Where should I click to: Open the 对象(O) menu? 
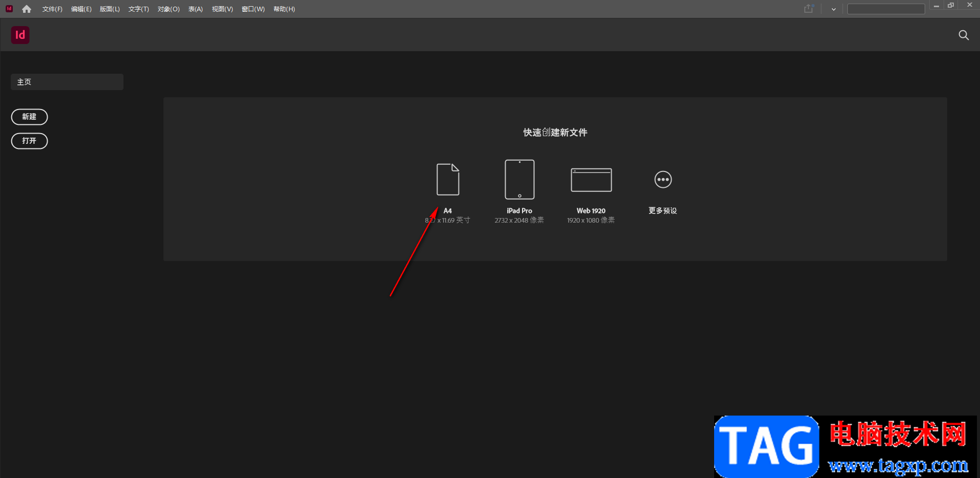coord(169,9)
